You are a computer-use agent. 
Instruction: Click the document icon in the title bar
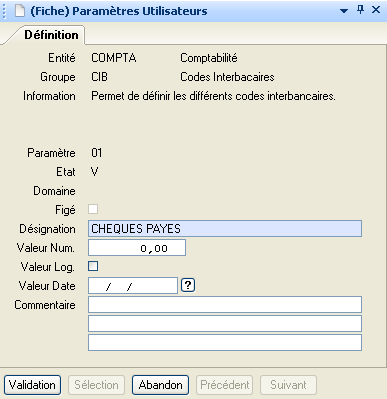tap(20, 11)
